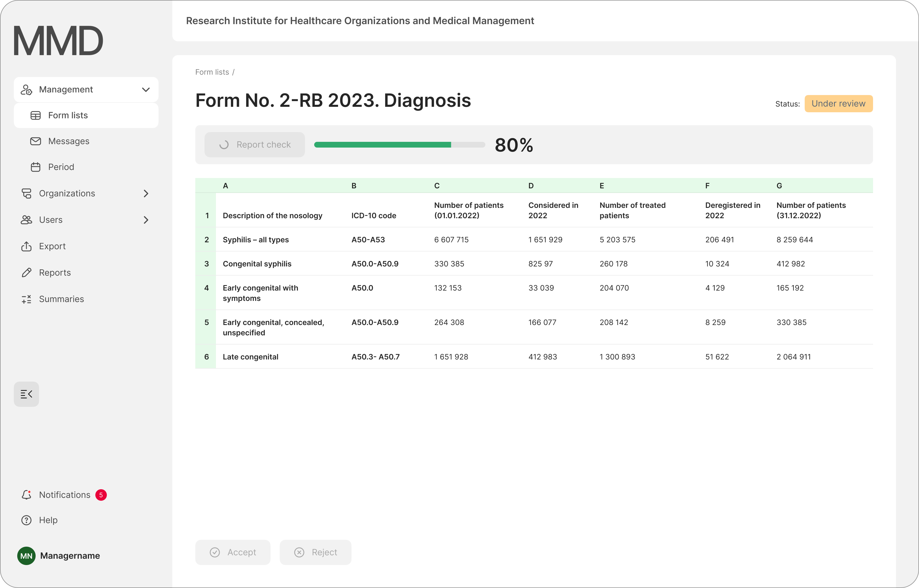The image size is (919, 588).
Task: Open Form lists in sidebar
Action: (68, 115)
